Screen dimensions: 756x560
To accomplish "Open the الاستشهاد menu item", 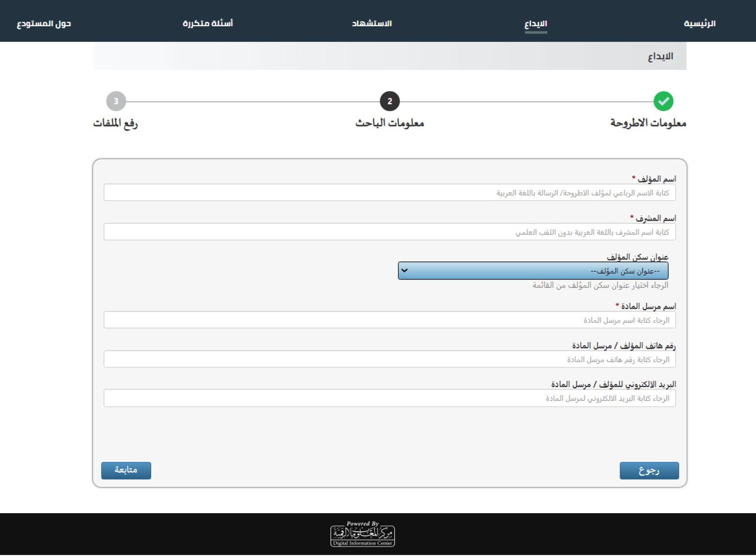I will pos(372,23).
